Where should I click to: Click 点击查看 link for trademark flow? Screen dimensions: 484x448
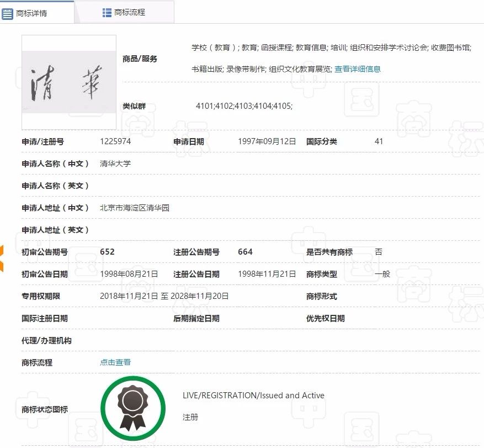(x=115, y=362)
